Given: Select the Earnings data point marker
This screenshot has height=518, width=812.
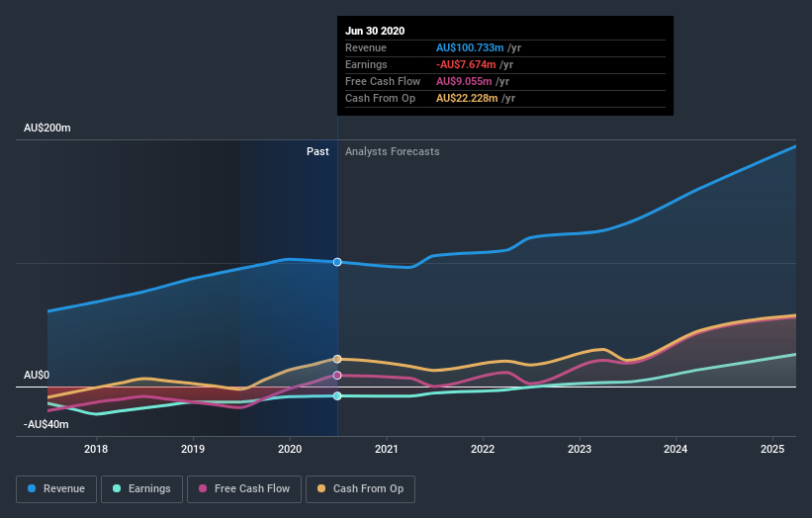Looking at the screenshot, I should point(337,395).
